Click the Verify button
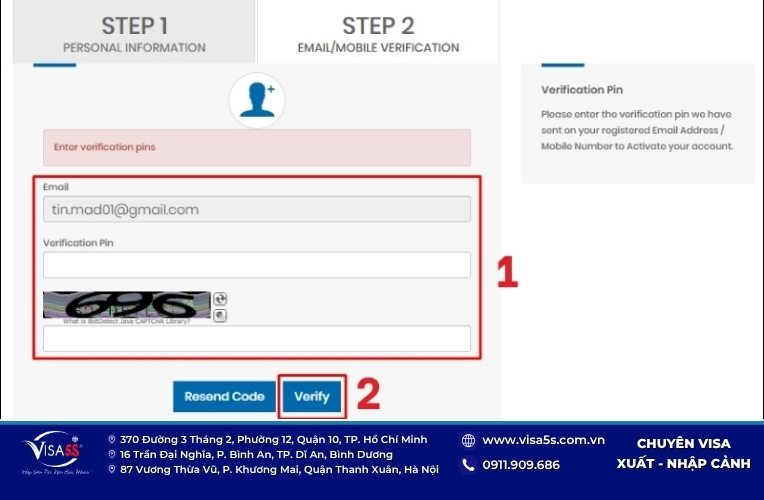The width and height of the screenshot is (764, 500). coord(312,397)
